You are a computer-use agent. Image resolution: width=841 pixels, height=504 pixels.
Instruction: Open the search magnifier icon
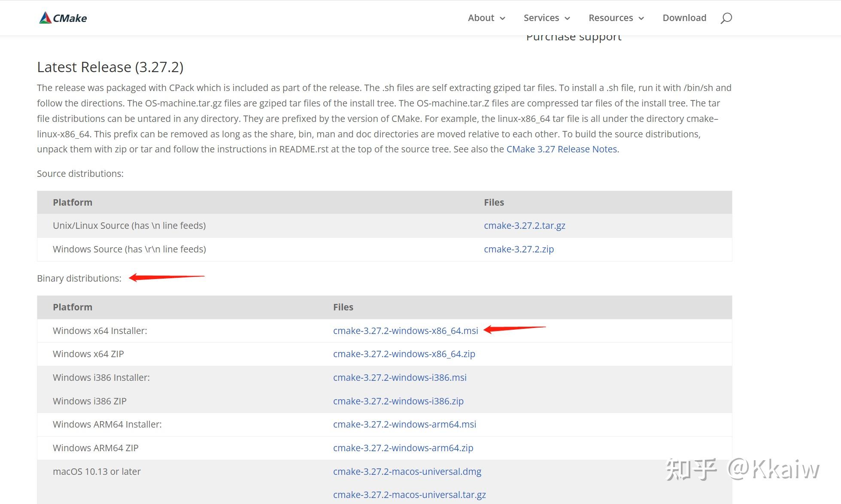click(x=726, y=18)
